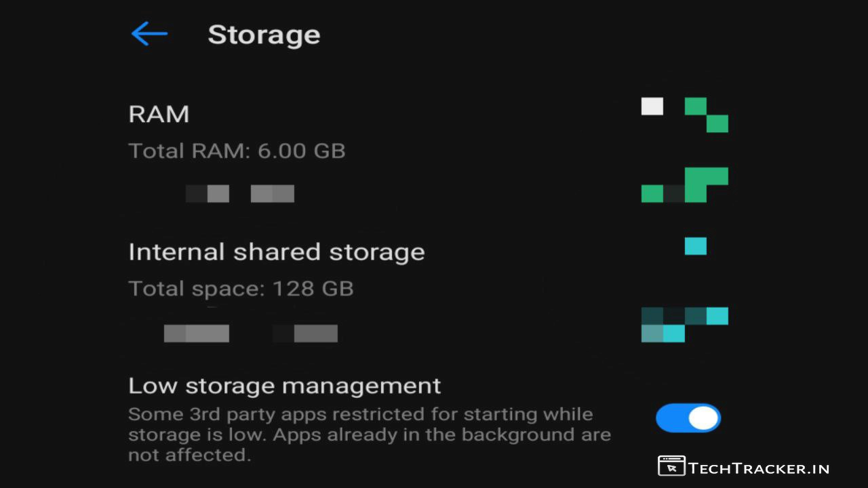Click the upper green blocks beside RAM
This screenshot has height=488, width=868.
[707, 115]
